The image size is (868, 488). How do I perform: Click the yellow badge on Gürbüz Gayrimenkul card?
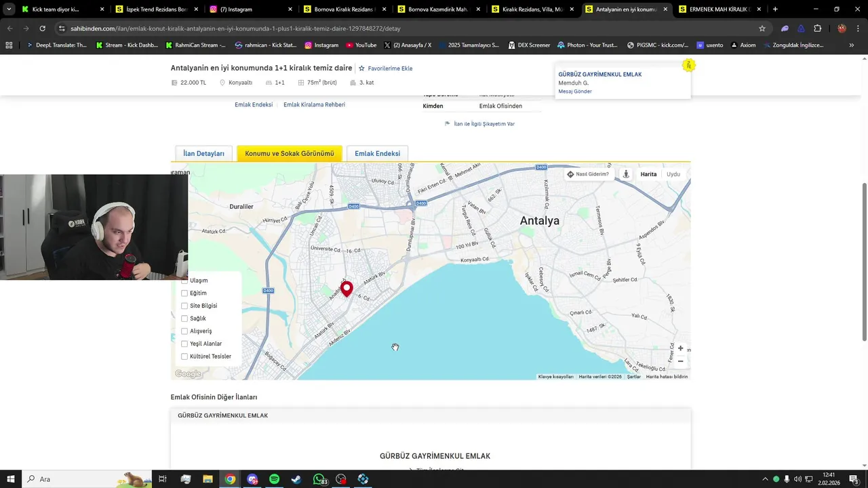[688, 65]
